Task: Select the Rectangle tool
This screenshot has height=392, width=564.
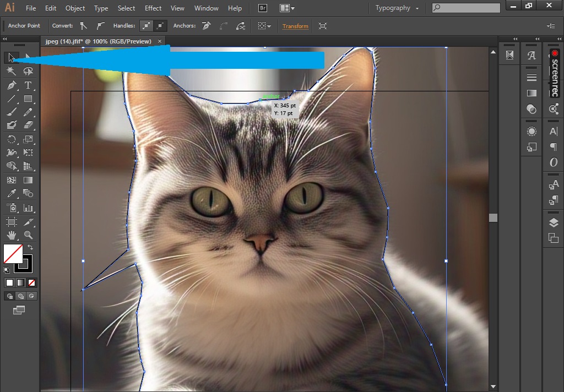Action: click(x=28, y=99)
